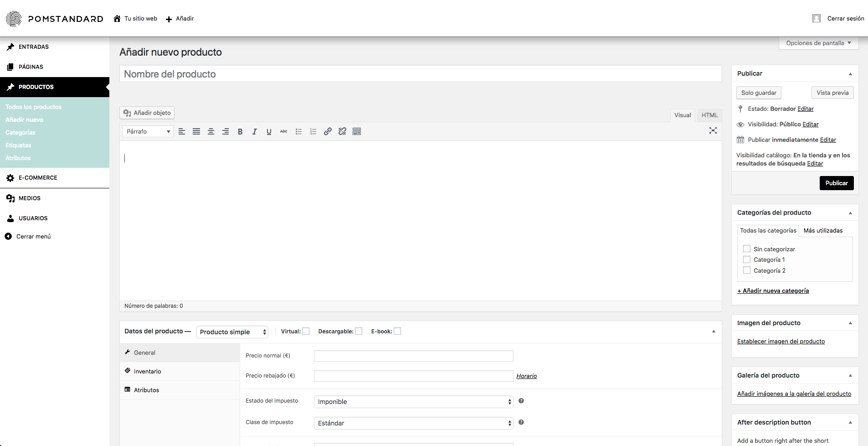Tick the Categoría 1 checkbox
The width and height of the screenshot is (868, 446).
click(747, 259)
